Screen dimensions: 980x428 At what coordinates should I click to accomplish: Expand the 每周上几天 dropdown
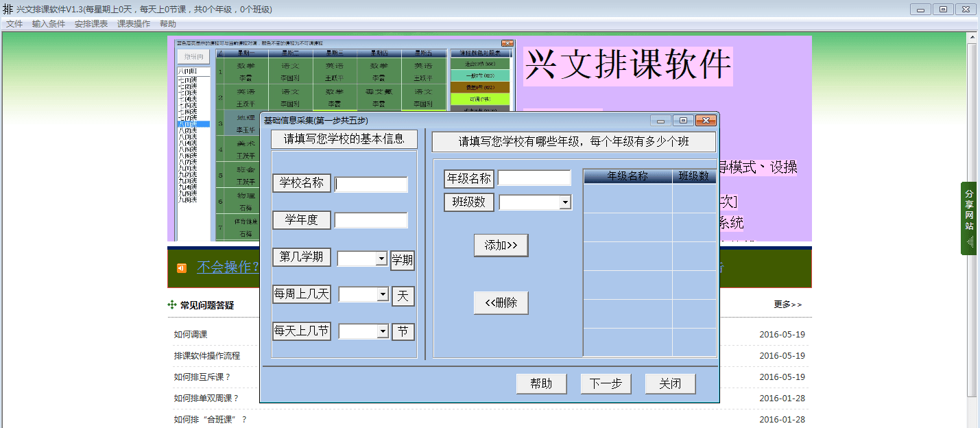383,294
